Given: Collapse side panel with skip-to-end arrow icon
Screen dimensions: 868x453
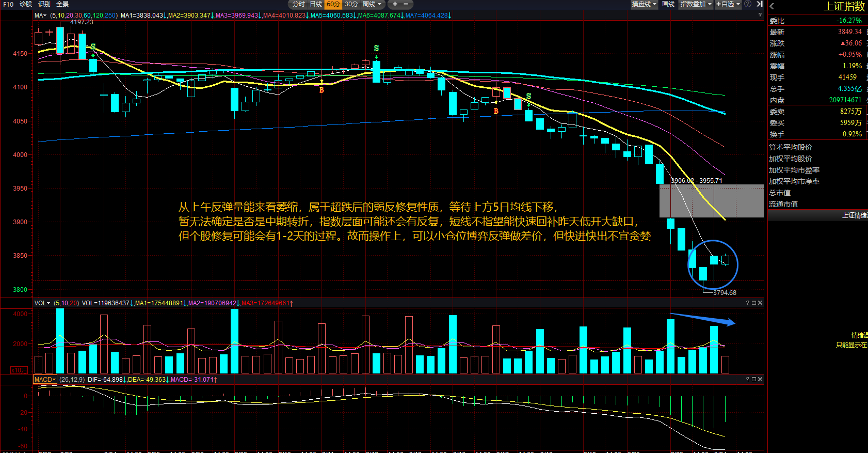Looking at the screenshot, I should (x=759, y=4).
